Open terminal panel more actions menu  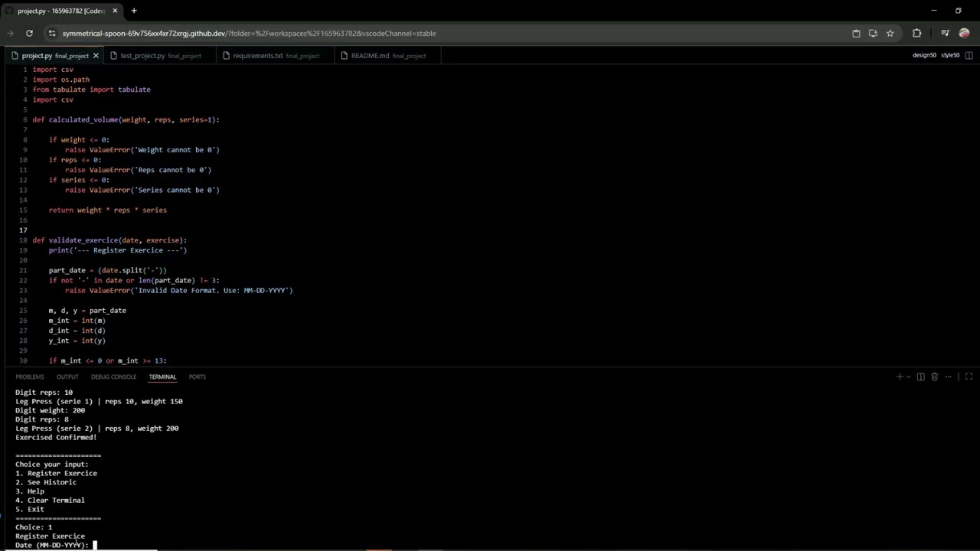(x=949, y=377)
